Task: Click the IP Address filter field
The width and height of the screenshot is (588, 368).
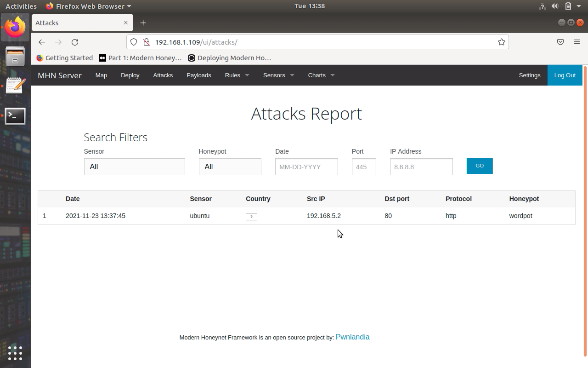Action: click(x=421, y=167)
